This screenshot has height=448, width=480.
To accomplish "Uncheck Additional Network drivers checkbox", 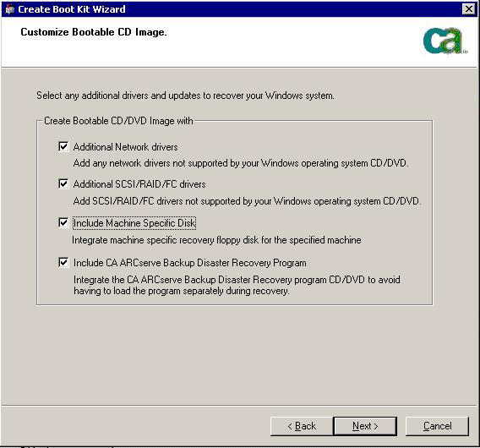I will coord(63,146).
